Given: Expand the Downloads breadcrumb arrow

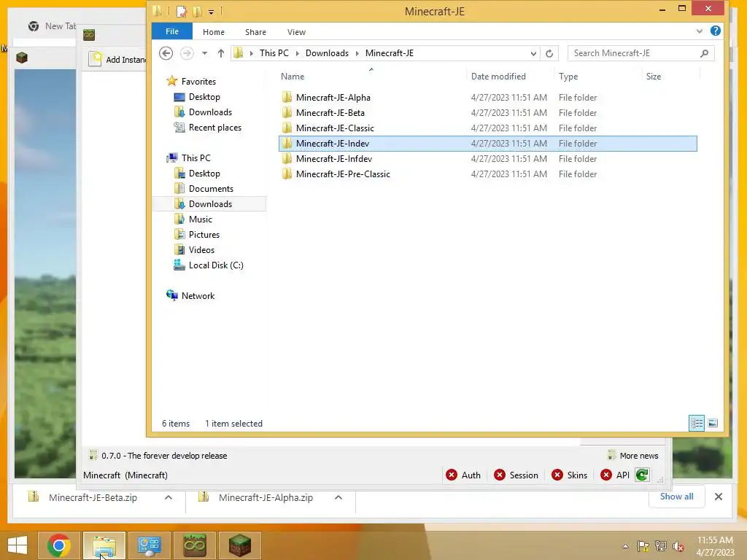Looking at the screenshot, I should coord(357,53).
